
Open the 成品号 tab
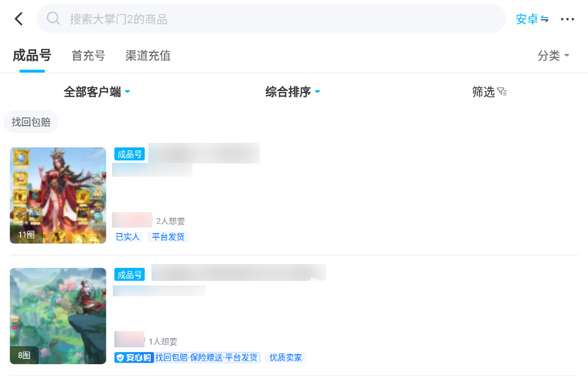click(32, 56)
